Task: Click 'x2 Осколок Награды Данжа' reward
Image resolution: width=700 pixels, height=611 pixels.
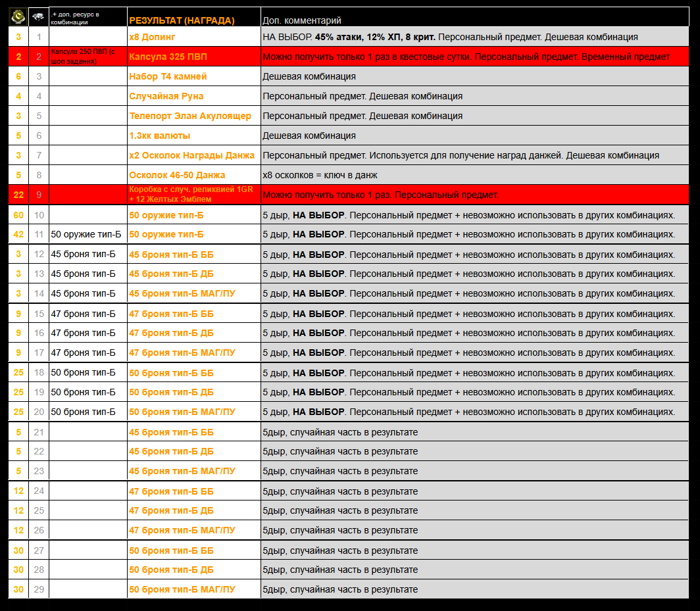Action: [x=191, y=156]
